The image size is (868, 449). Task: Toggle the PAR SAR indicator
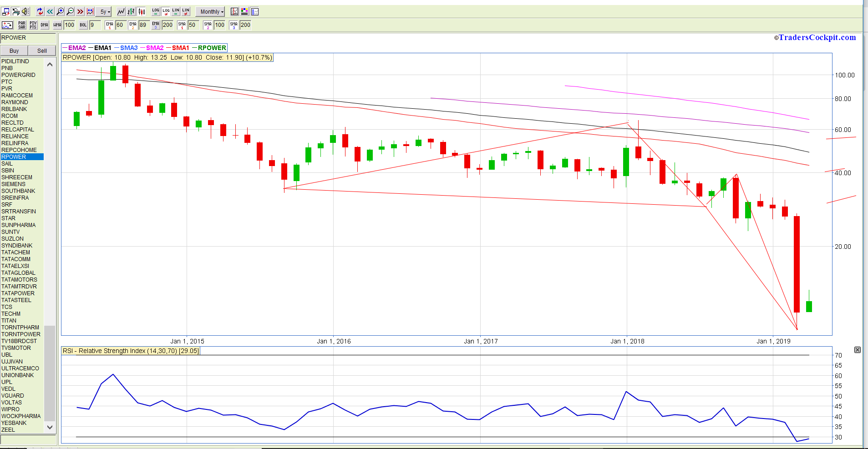click(x=22, y=25)
